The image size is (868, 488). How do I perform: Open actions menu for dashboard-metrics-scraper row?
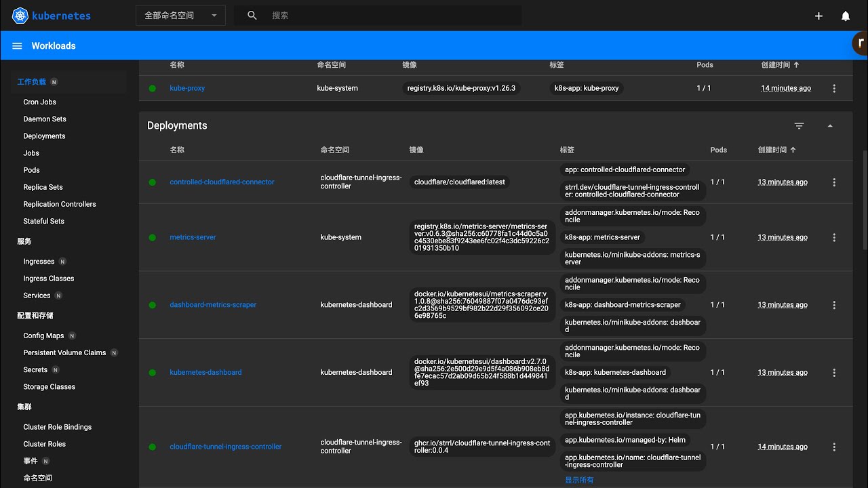834,305
